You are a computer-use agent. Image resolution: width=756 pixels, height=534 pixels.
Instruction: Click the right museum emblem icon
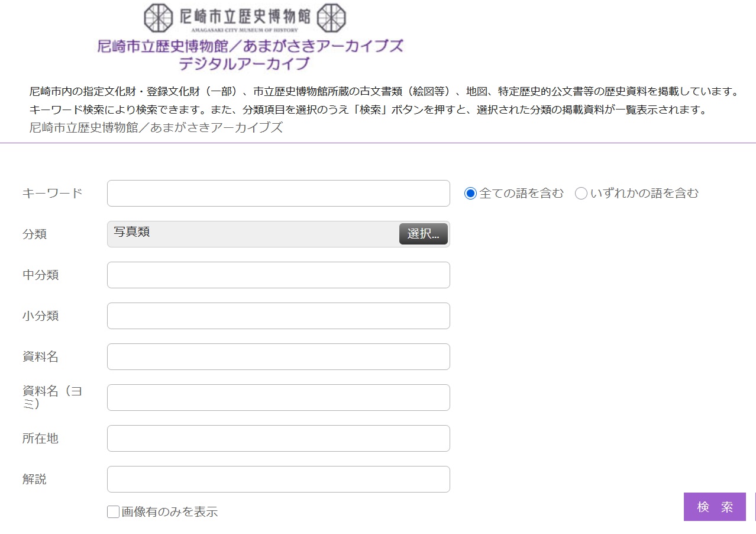[x=331, y=18]
